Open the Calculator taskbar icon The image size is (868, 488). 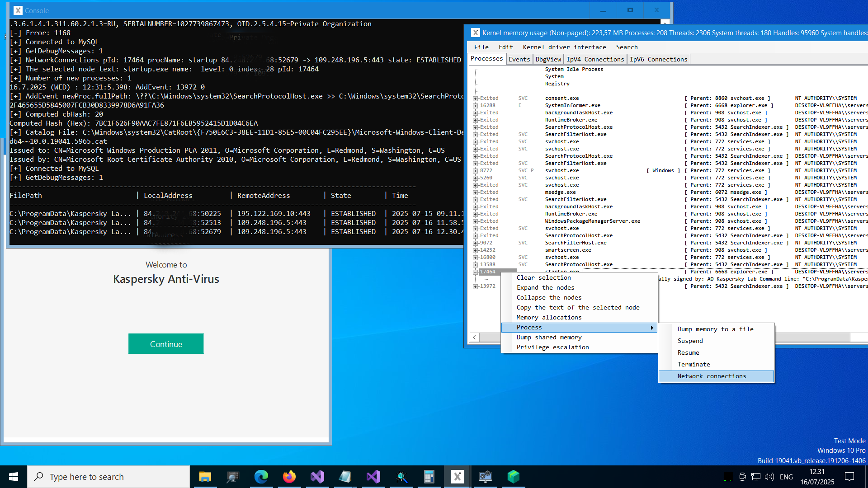[429, 477]
